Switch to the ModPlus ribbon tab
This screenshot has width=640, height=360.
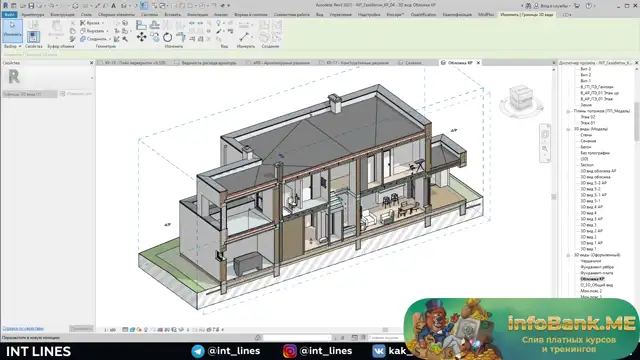pos(486,14)
